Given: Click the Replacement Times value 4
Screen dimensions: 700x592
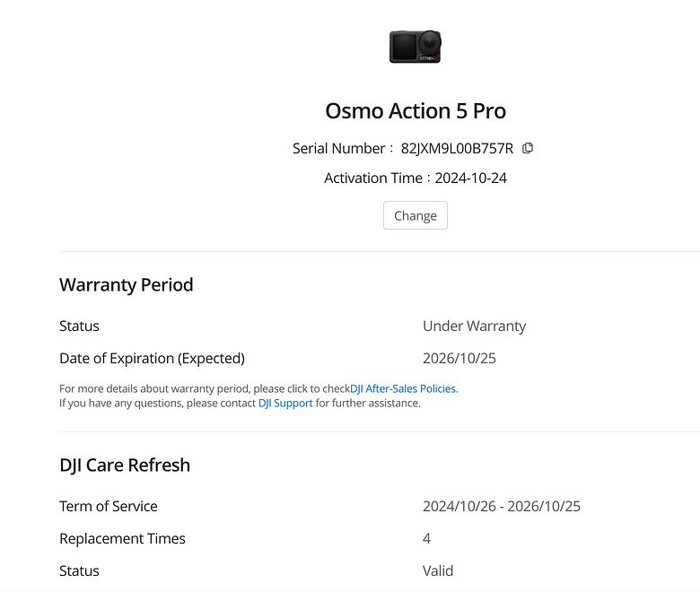Looking at the screenshot, I should click(427, 538).
